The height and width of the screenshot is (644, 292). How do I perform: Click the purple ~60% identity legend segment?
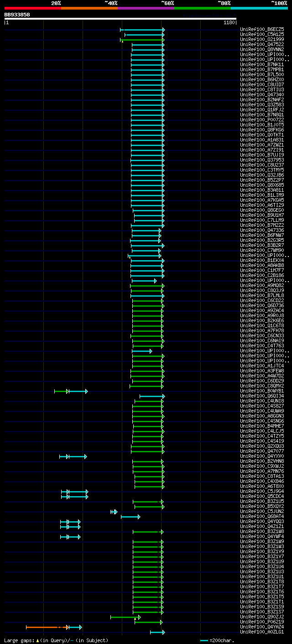pos(146,8)
